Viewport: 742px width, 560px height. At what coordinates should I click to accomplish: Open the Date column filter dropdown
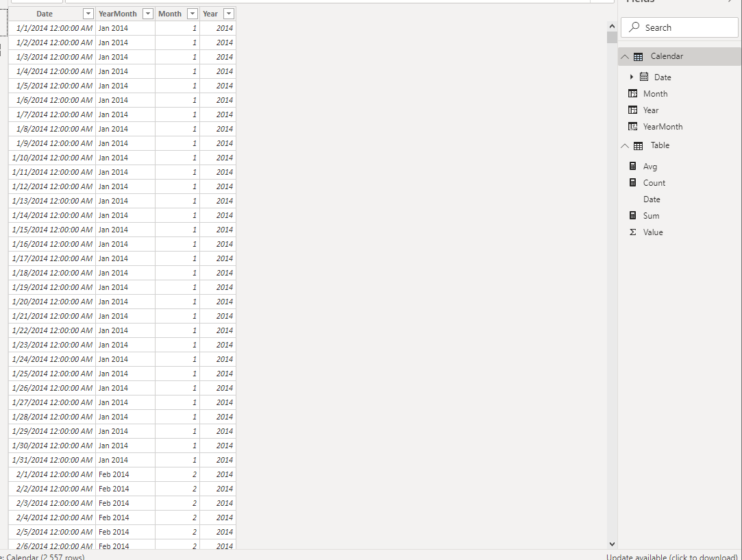click(x=88, y=14)
